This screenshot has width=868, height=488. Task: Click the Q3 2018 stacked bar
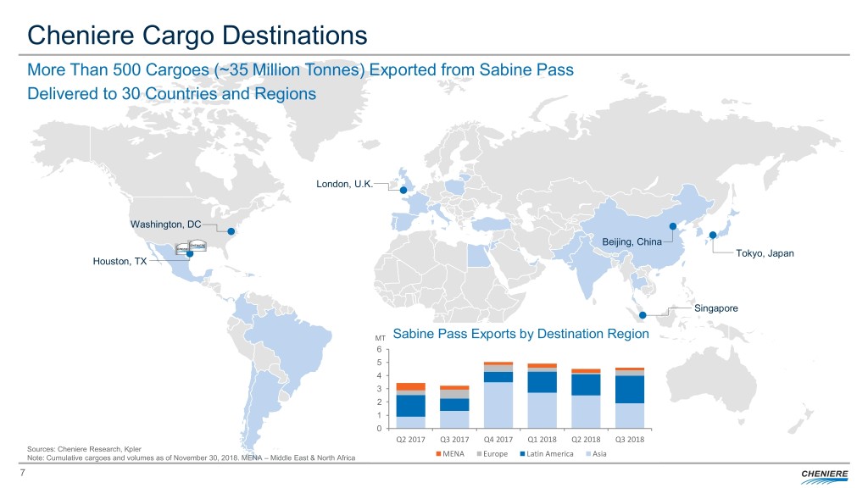(628, 397)
